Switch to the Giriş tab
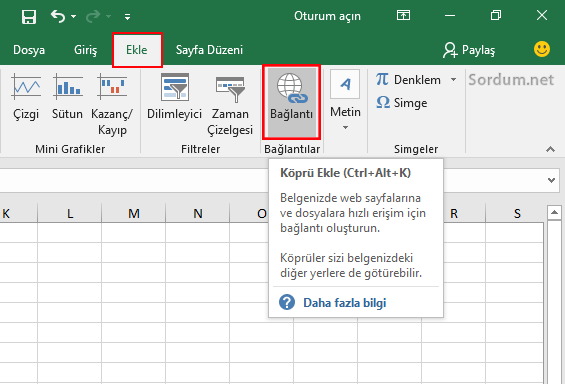The width and height of the screenshot is (565, 384). click(85, 50)
